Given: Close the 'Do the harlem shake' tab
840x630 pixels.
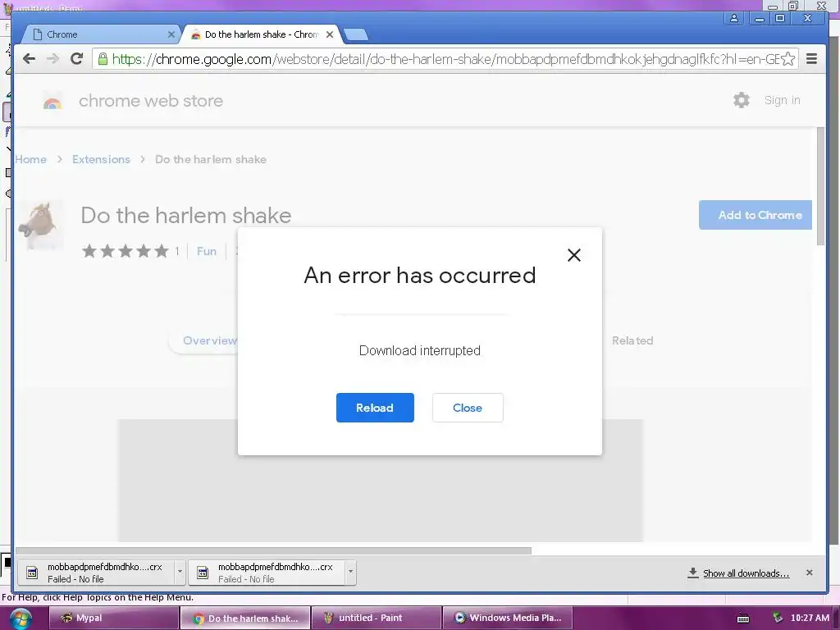Looking at the screenshot, I should point(330,34).
